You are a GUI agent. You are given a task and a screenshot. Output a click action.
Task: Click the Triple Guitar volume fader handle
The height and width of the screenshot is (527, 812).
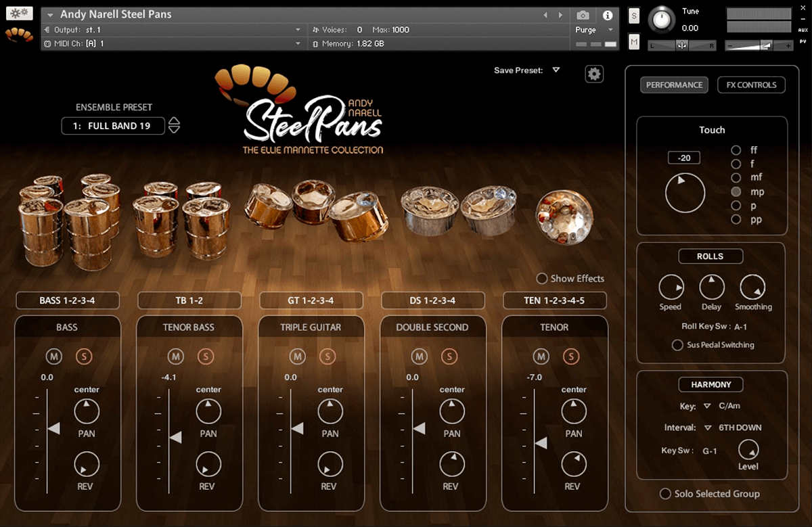pyautogui.click(x=296, y=428)
